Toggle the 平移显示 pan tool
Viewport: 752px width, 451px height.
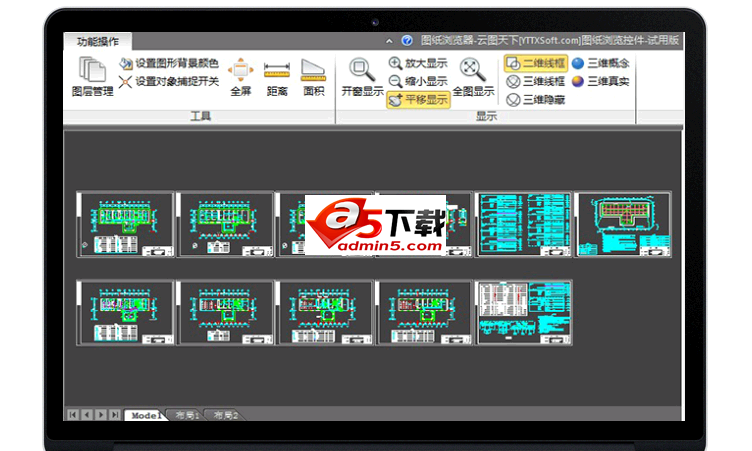click(418, 100)
